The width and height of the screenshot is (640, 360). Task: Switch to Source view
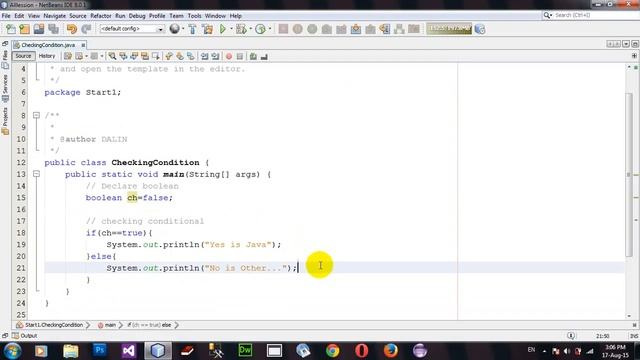(x=23, y=56)
